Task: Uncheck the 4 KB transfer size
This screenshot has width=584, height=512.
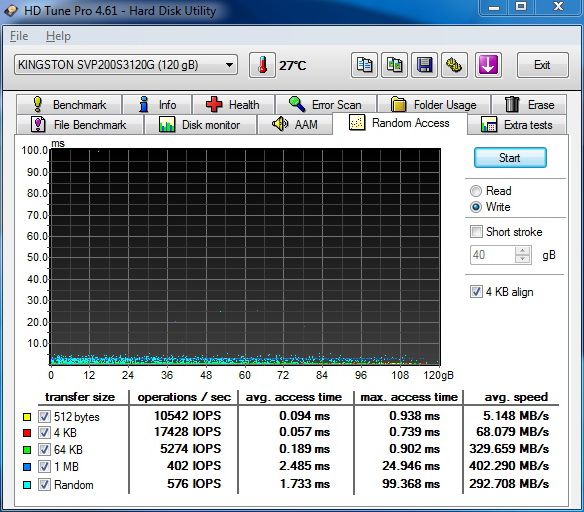Action: click(44, 433)
